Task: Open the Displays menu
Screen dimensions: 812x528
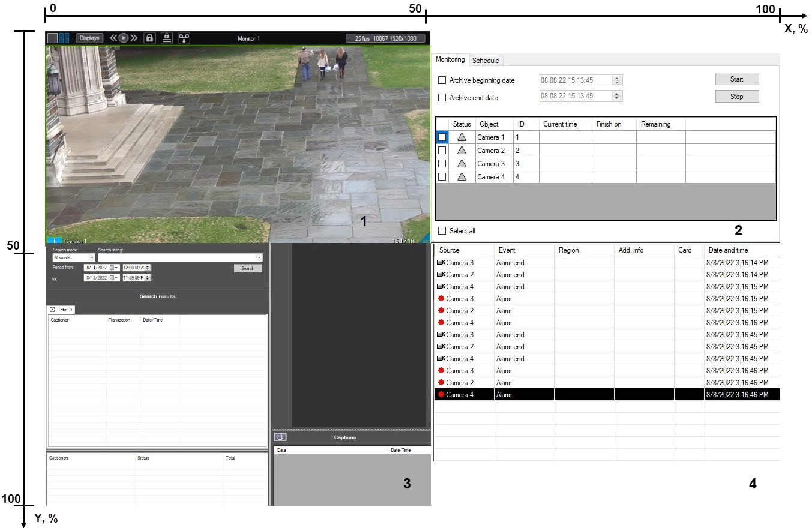Action: 89,38
